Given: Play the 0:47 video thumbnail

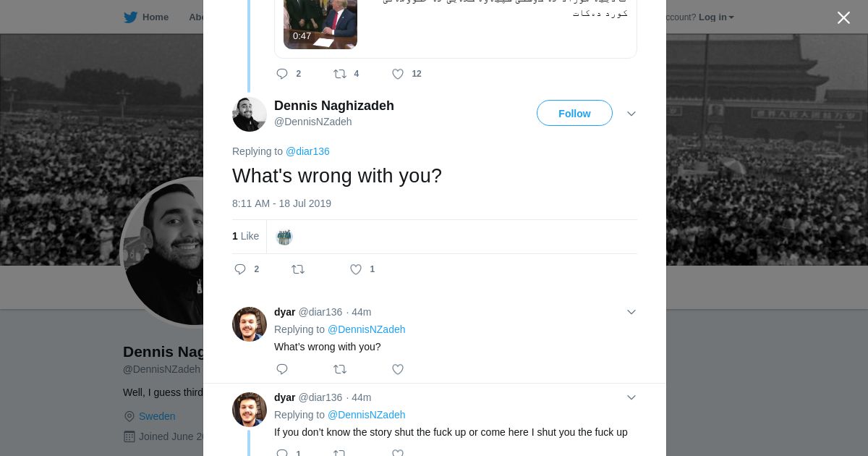Looking at the screenshot, I should 320,22.
